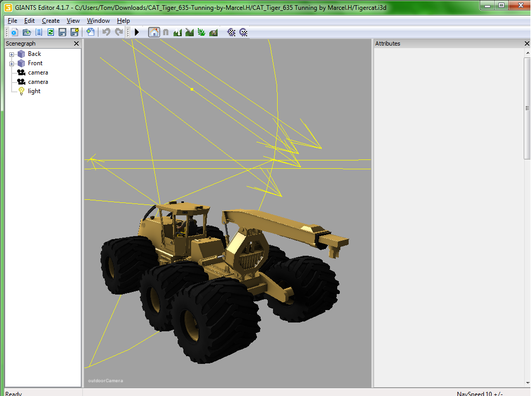This screenshot has height=396, width=532.
Task: Click the GIANTS Editor title bar icon
Action: point(8,7)
